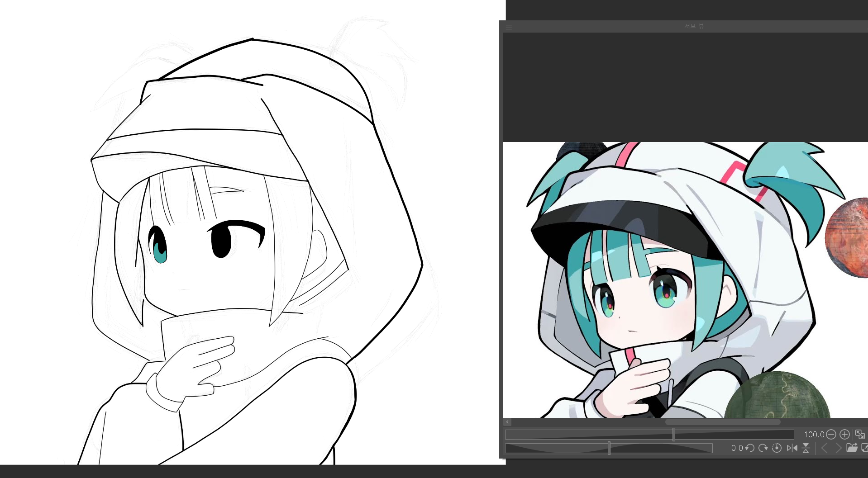Show previous image in Sub View
The width and height of the screenshot is (868, 478).
click(x=825, y=448)
